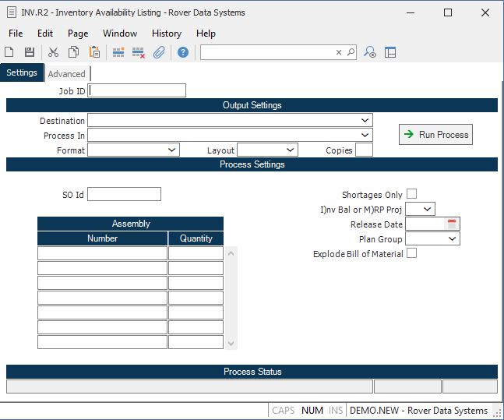Open the Release Date calendar picker
This screenshot has width=504, height=420.
click(452, 224)
